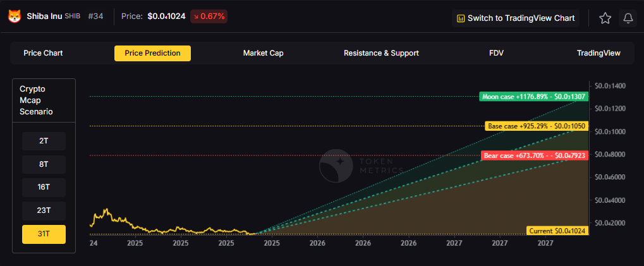This screenshot has width=644, height=266.
Task: Choose the 2T crypto mcap scenario
Action: click(x=44, y=141)
